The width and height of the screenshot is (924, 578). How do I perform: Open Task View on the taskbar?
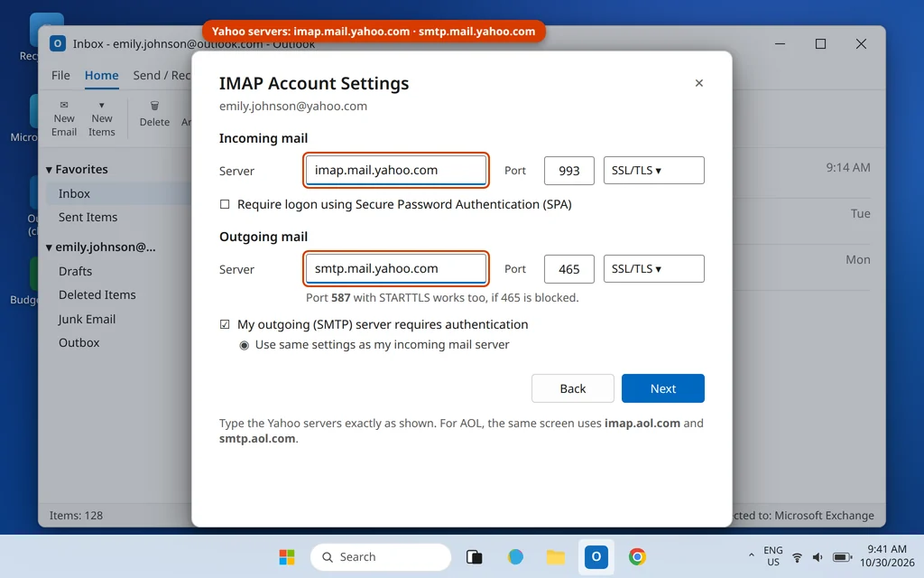click(x=475, y=556)
